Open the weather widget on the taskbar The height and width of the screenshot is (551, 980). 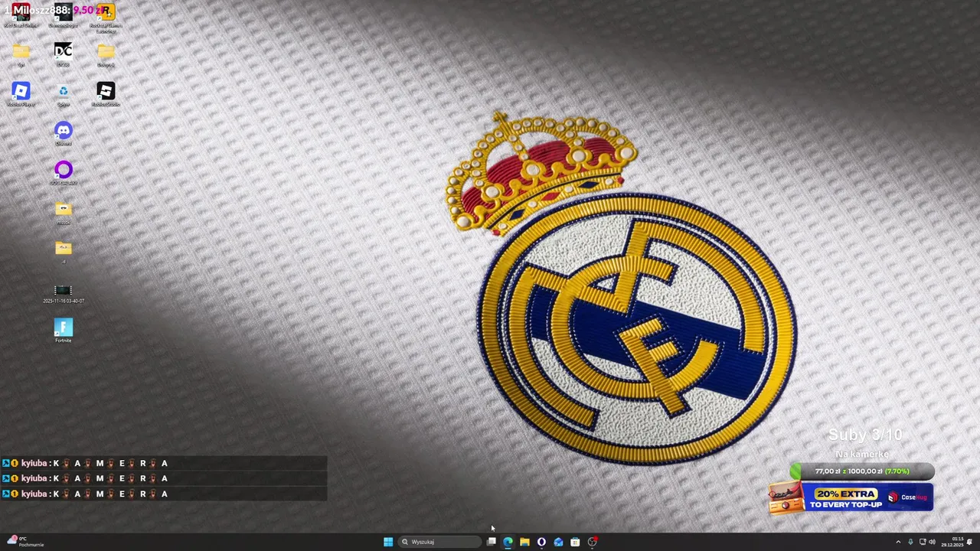pos(25,542)
